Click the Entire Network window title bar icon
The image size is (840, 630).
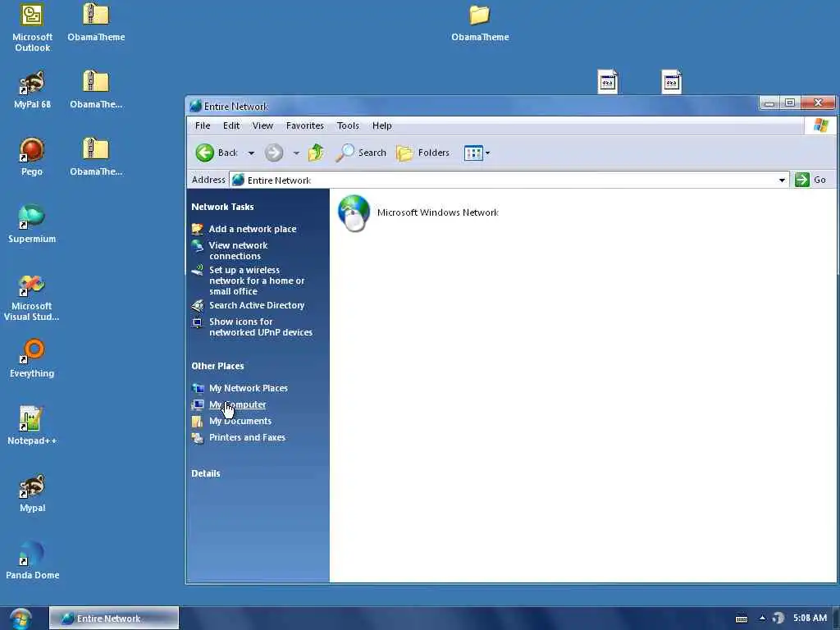click(195, 106)
